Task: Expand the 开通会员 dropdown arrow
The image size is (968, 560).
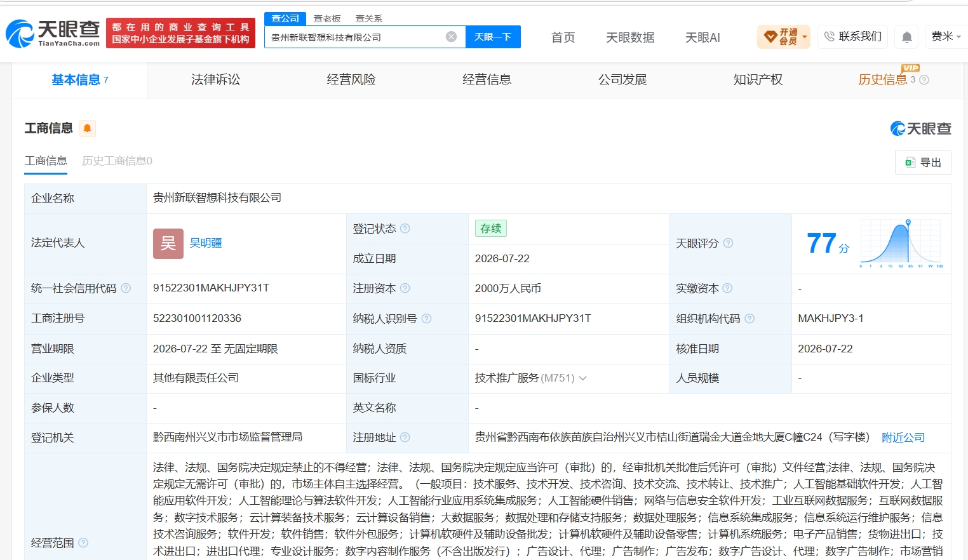Action: tap(805, 37)
